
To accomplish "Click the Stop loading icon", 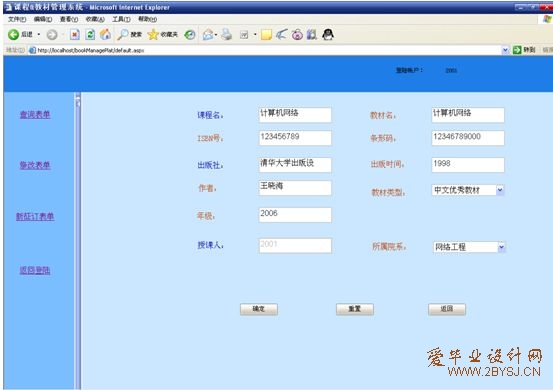I will tap(75, 35).
